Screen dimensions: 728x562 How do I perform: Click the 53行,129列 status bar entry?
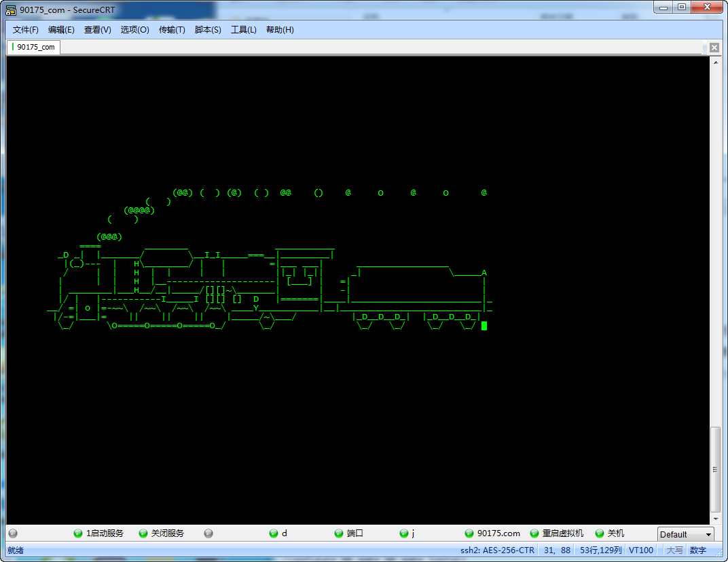click(600, 550)
